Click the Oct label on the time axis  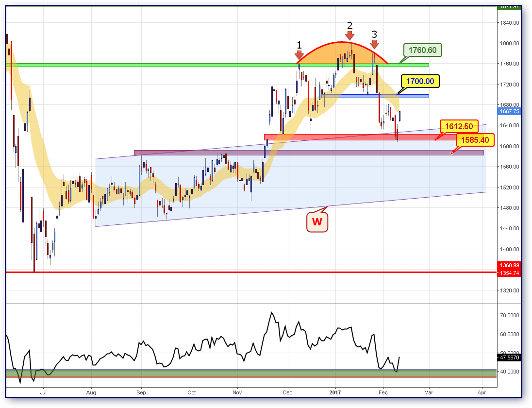point(192,392)
